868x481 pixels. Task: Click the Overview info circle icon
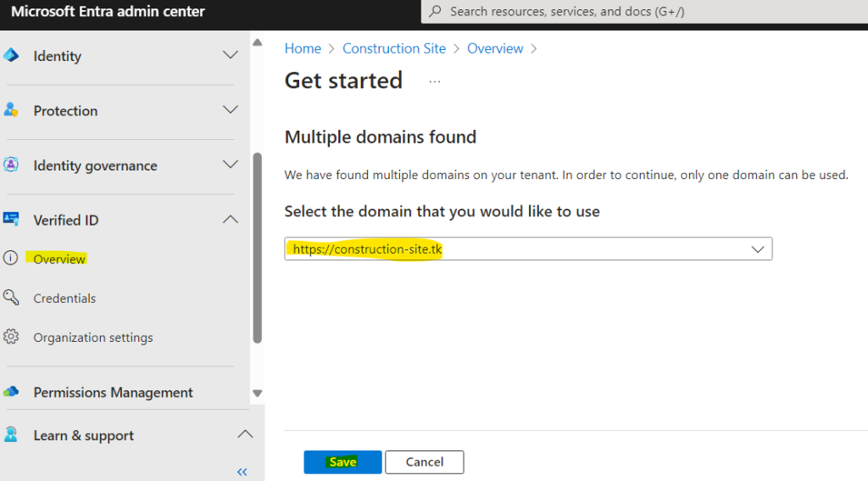point(10,258)
